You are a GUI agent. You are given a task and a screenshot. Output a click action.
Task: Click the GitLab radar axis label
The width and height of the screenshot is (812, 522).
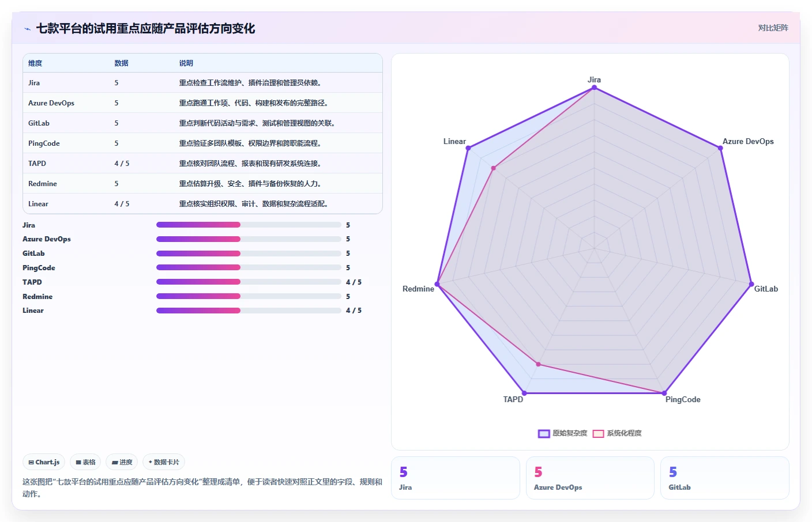tap(766, 289)
